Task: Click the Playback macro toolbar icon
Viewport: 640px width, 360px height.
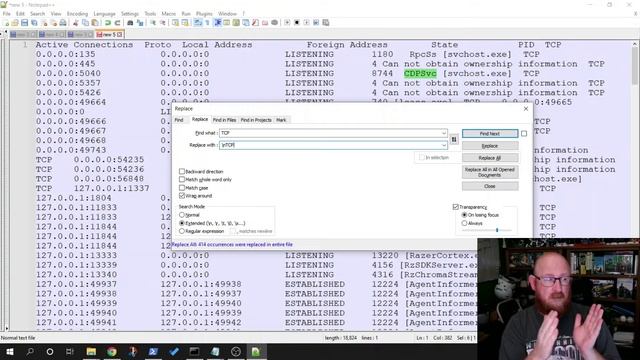Action: [x=307, y=23]
